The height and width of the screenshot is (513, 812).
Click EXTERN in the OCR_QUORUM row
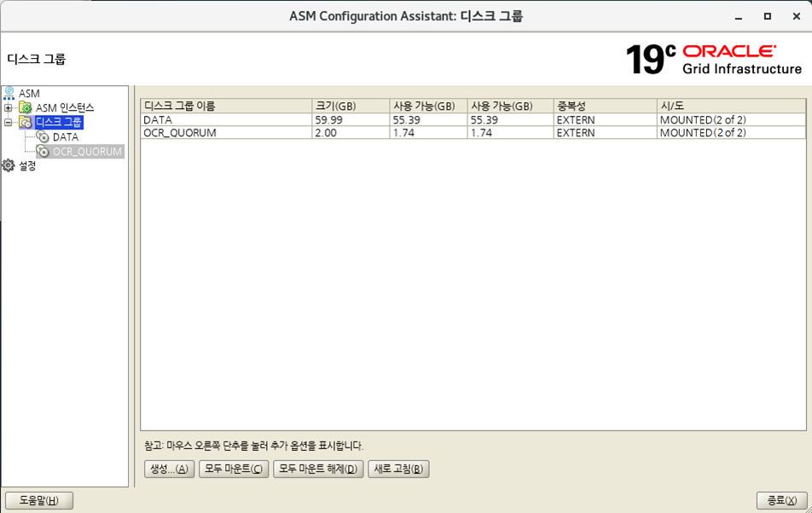pos(576,133)
